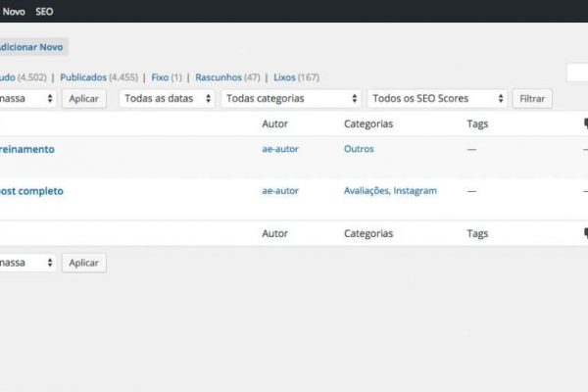The height and width of the screenshot is (392, 588).
Task: Open the post completo title link
Action: click(x=31, y=191)
